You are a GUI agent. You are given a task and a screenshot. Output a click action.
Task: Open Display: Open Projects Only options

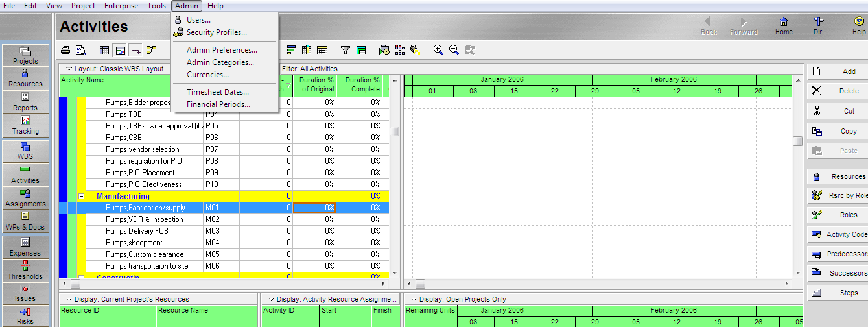(458, 299)
